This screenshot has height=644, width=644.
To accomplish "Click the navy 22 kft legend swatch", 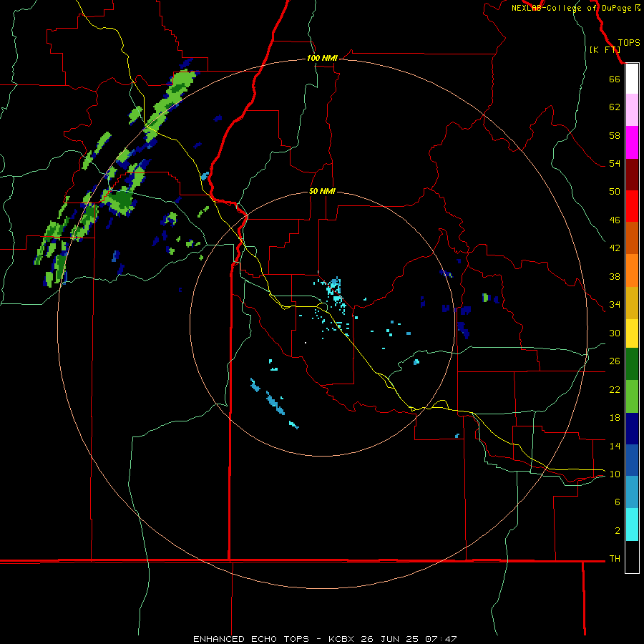I will [x=632, y=429].
